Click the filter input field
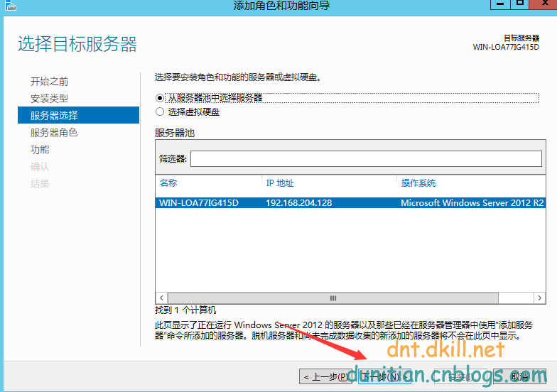Screen dimensions: 557x392 [366, 158]
